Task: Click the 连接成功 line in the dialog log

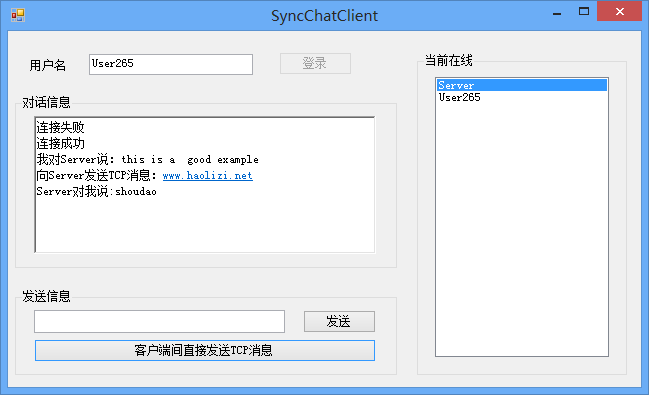Action: (x=60, y=143)
